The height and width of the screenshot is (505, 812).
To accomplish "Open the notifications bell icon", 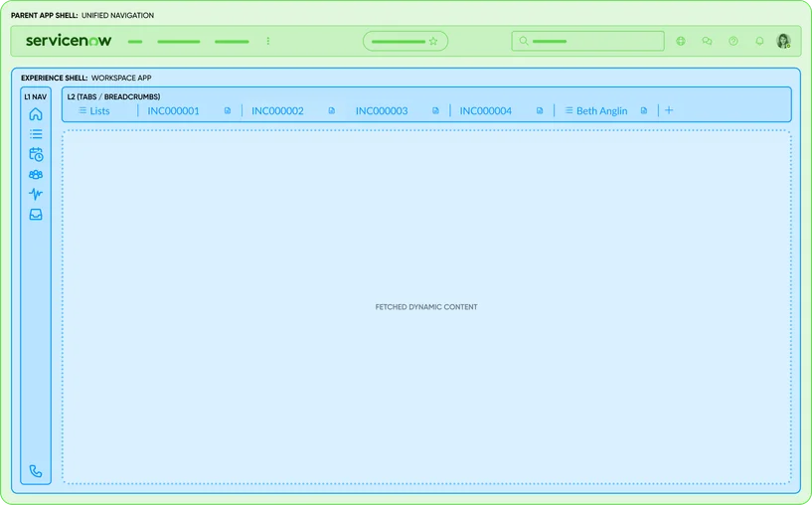I will coord(759,42).
